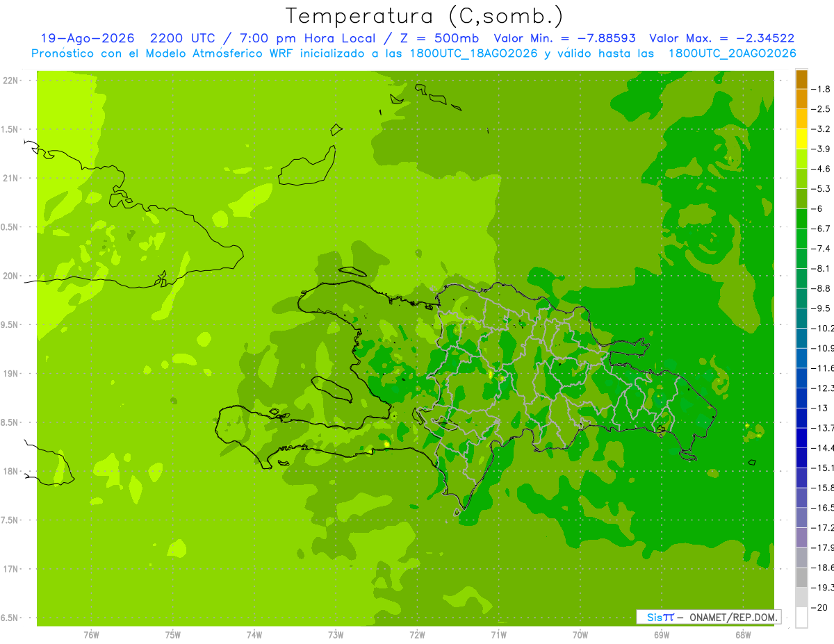Screen dimensions: 834x644
Task: Click the 73W longitude axis label
Action: [336, 634]
